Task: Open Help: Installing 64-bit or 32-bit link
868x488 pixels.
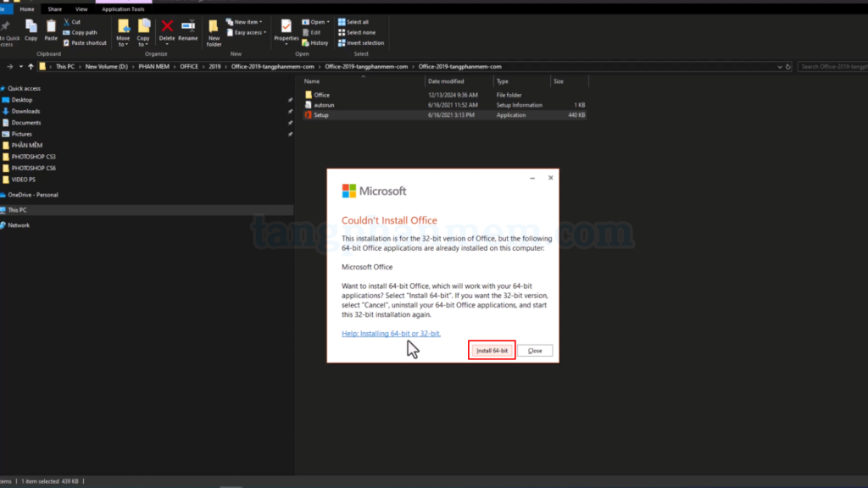Action: [391, 334]
